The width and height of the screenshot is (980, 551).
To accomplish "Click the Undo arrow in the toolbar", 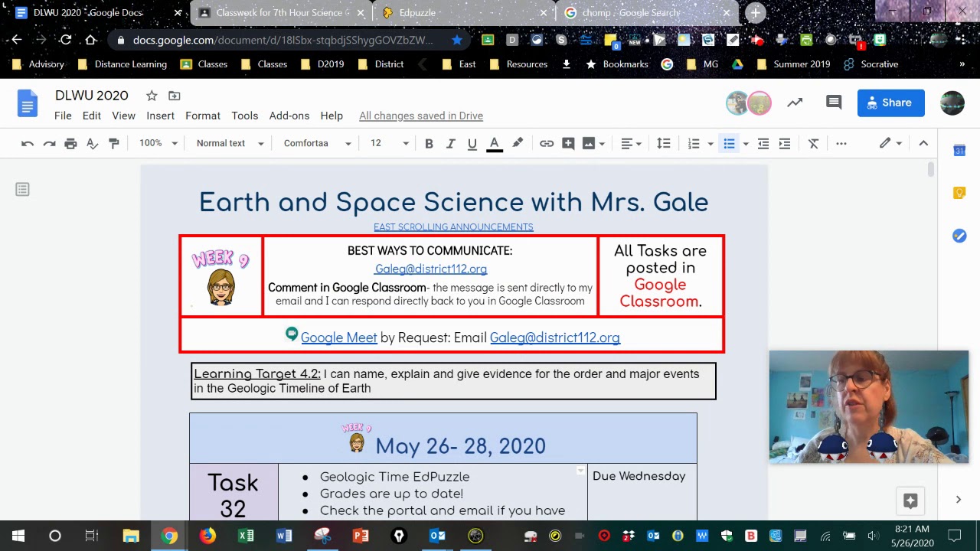I will [28, 143].
